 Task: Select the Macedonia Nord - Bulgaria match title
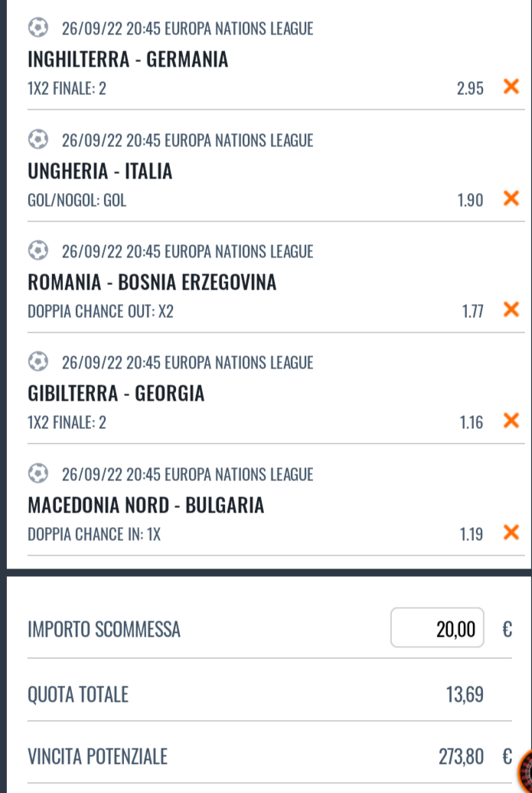pyautogui.click(x=145, y=505)
